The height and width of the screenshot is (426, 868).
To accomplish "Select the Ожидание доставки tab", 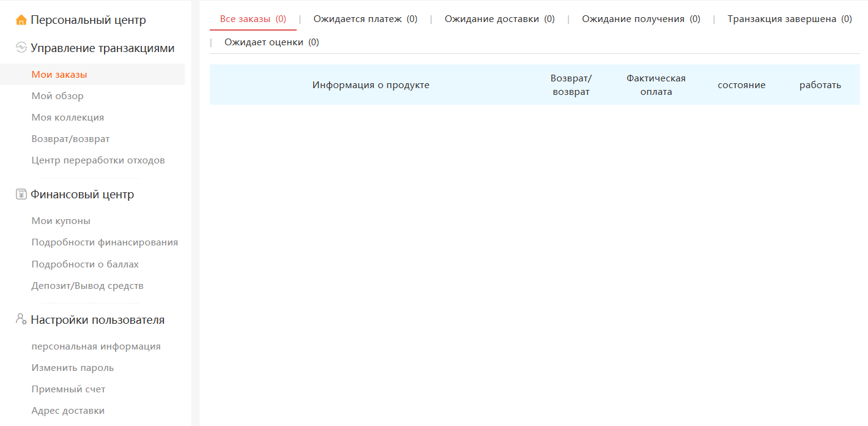I will (499, 19).
